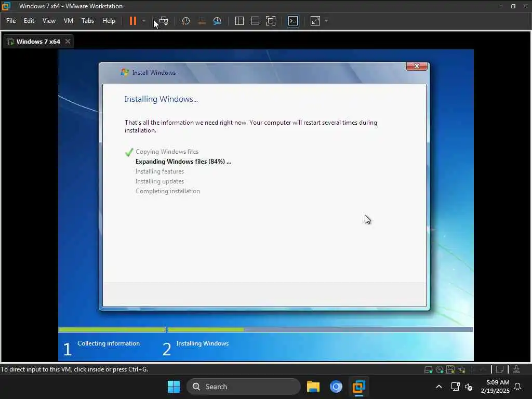This screenshot has height=399, width=532.
Task: Click the "Installing Windows..." heading
Action: coord(161,99)
